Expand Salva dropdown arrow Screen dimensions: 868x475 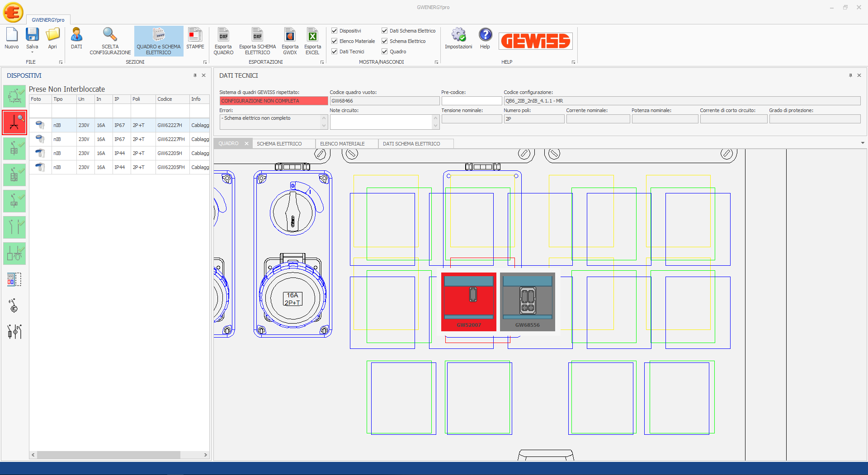pyautogui.click(x=32, y=52)
